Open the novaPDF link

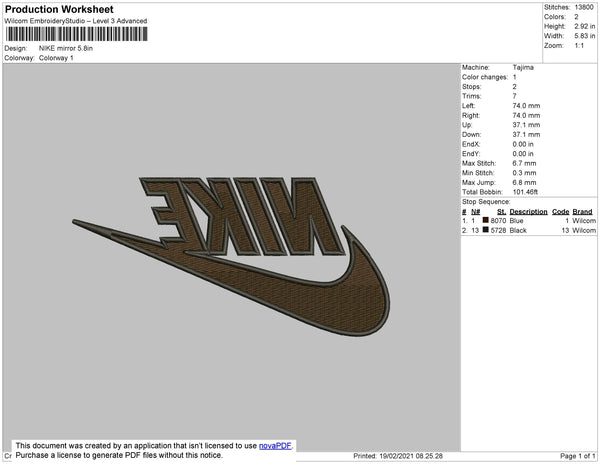(275, 446)
